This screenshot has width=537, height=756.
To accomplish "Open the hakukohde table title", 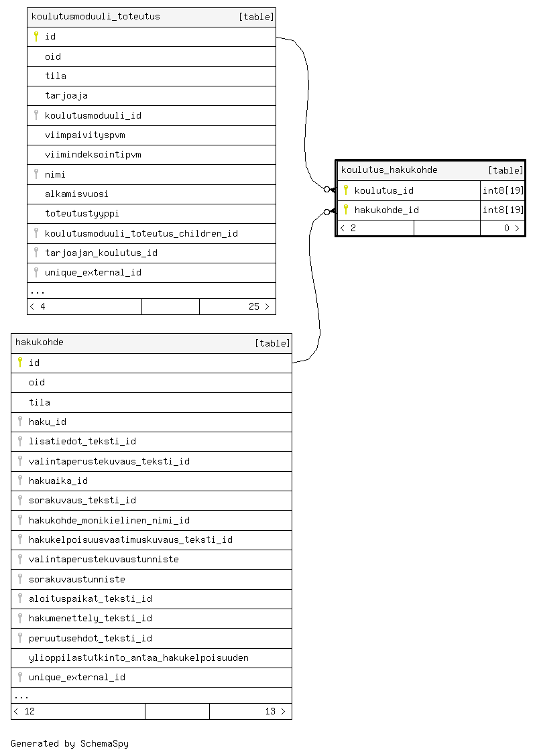I will (40, 342).
